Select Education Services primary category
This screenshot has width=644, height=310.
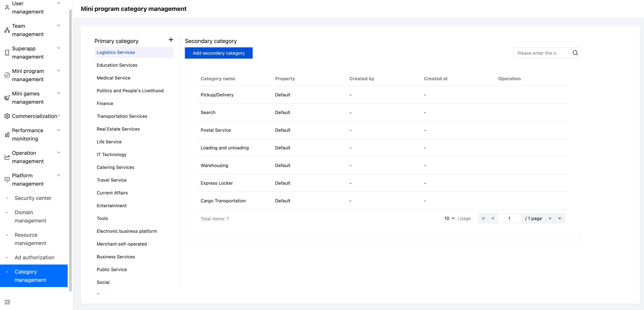pyautogui.click(x=117, y=65)
